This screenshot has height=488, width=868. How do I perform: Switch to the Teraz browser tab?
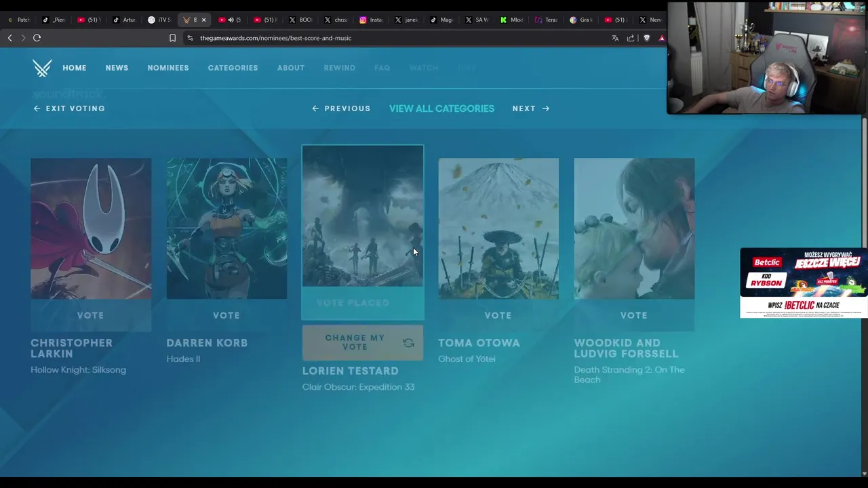coord(547,20)
